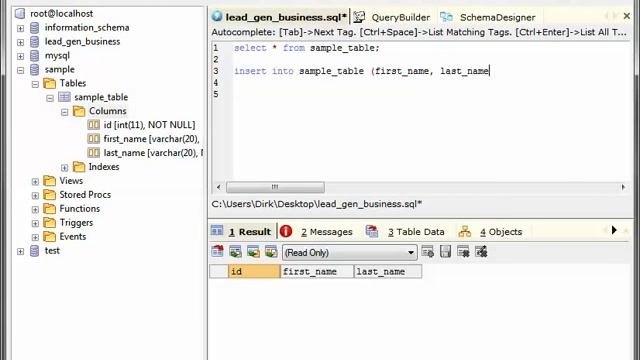
Task: Open the QueryBuilder tab
Action: [x=392, y=17]
